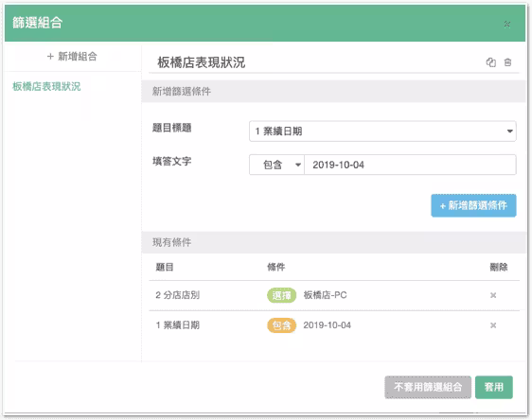This screenshot has height=420, width=532.
Task: Click the 題目 column header
Action: click(x=165, y=267)
